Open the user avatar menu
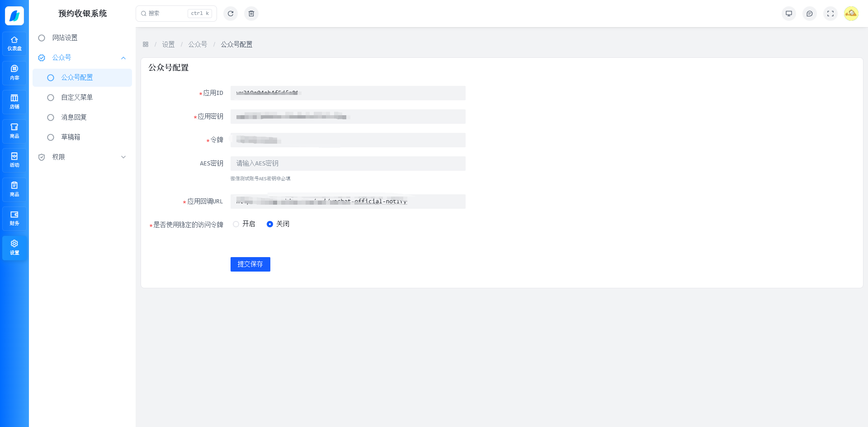 pyautogui.click(x=851, y=14)
